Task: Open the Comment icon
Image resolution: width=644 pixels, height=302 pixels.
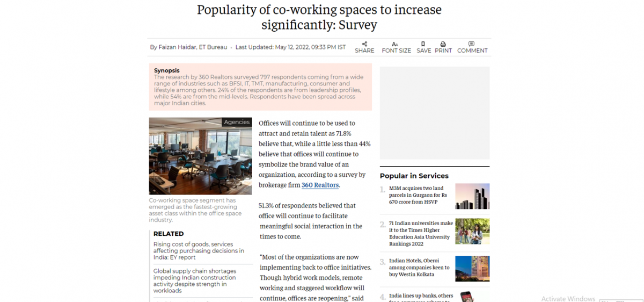Action: pos(471,44)
